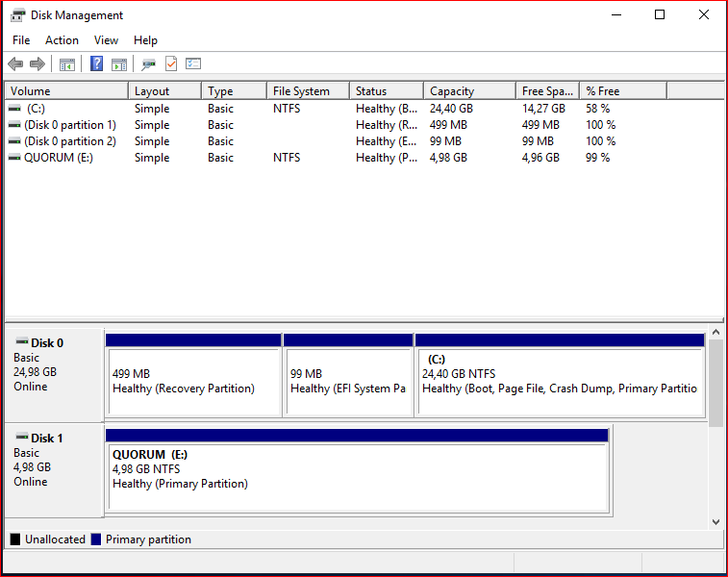Viewport: 728px width, 577px height.
Task: Toggle the Show/Hide Action Pane icon
Action: click(119, 64)
